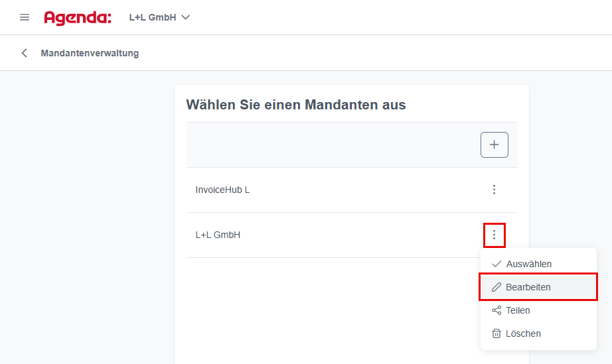The width and height of the screenshot is (612, 364).
Task: Click the pencil icon beside Bearbeiten
Action: pos(496,287)
